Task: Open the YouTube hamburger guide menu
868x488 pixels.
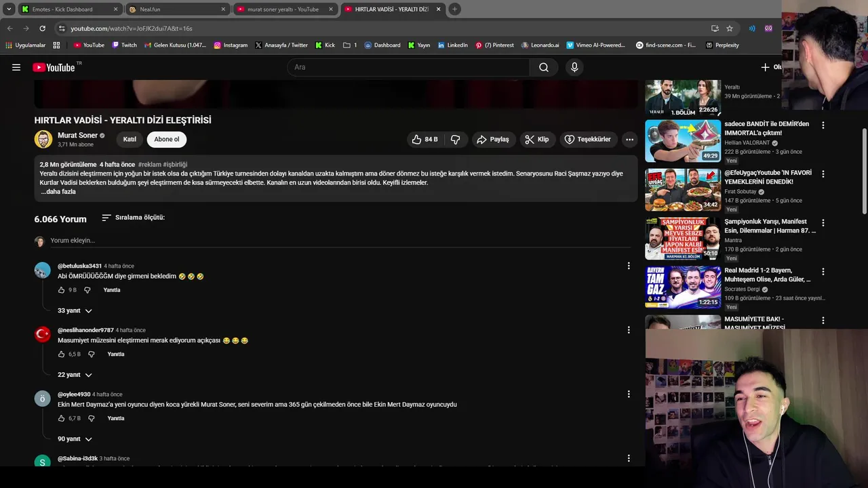Action: (16, 67)
